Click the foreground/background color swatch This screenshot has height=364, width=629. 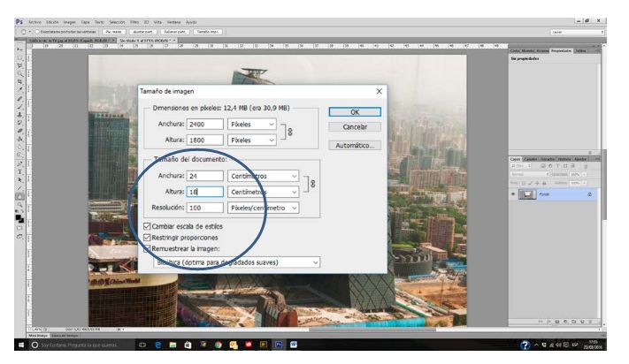tap(19, 215)
